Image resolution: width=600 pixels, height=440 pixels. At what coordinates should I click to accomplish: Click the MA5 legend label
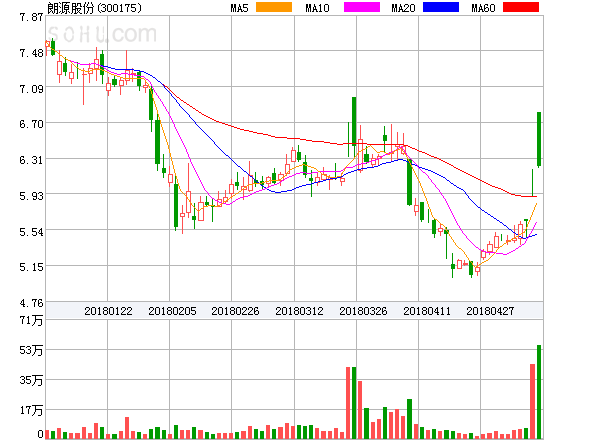[239, 8]
